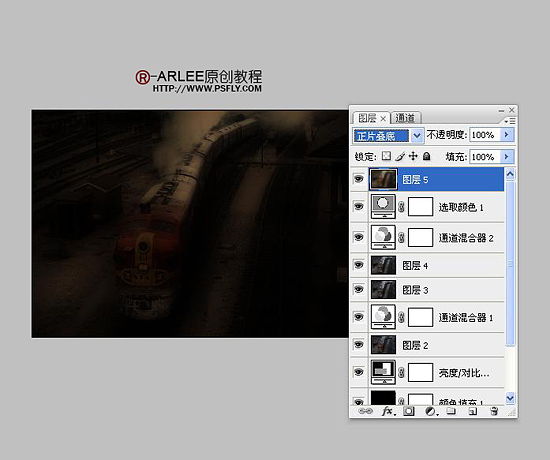Open the blend mode dropdown 正片叠底
The image size is (550, 460).
click(x=388, y=135)
